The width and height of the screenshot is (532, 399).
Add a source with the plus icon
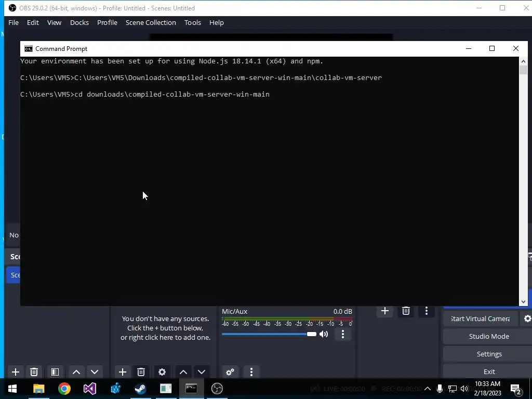(x=123, y=372)
